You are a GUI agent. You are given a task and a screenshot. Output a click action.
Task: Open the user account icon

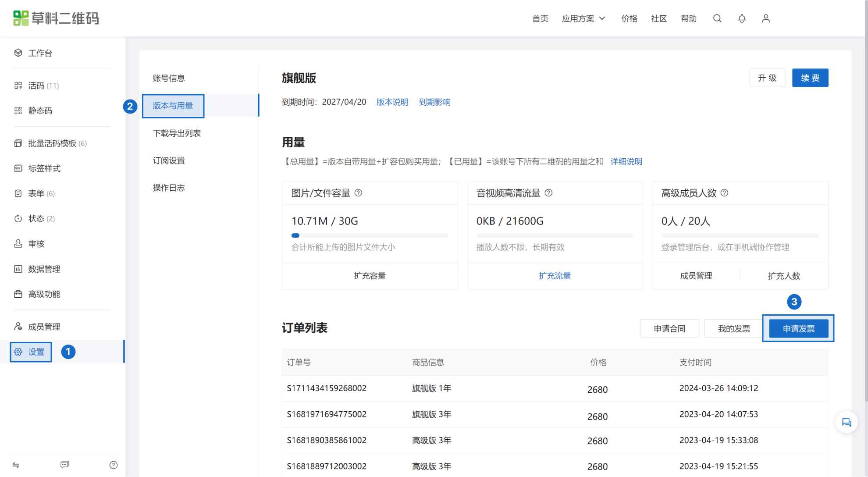pos(765,18)
